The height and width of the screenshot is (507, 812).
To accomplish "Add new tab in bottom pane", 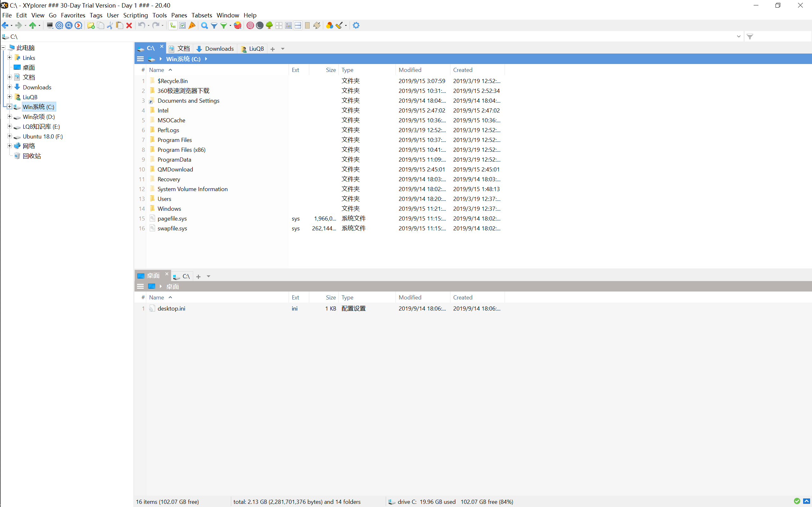I will 198,277.
